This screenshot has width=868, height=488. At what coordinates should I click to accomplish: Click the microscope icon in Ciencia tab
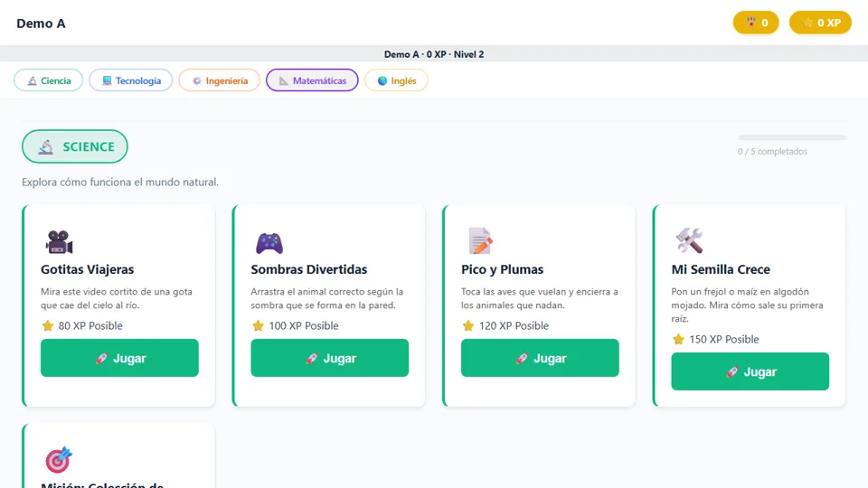tap(33, 80)
